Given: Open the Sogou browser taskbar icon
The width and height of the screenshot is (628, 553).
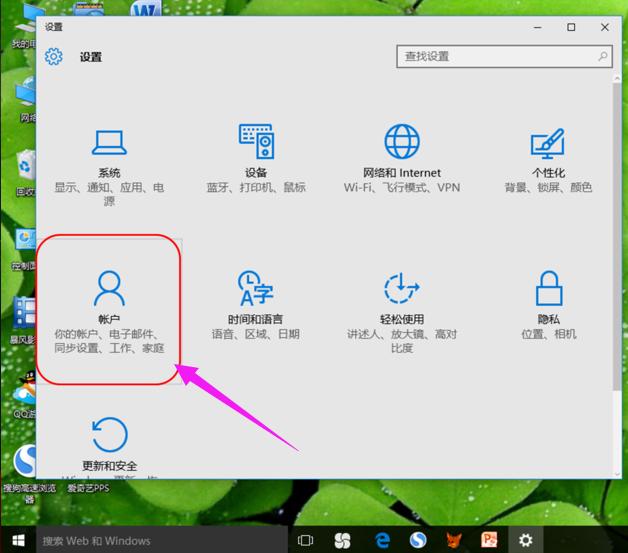Looking at the screenshot, I should coord(418,540).
